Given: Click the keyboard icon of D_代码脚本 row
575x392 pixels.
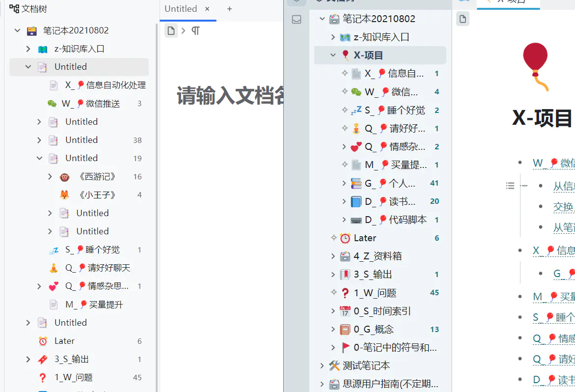Looking at the screenshot, I should [356, 220].
